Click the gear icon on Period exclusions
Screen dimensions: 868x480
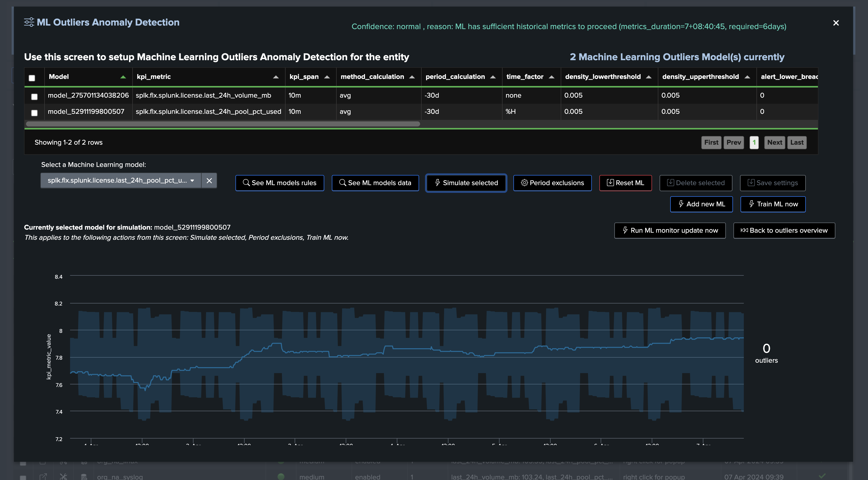(524, 183)
